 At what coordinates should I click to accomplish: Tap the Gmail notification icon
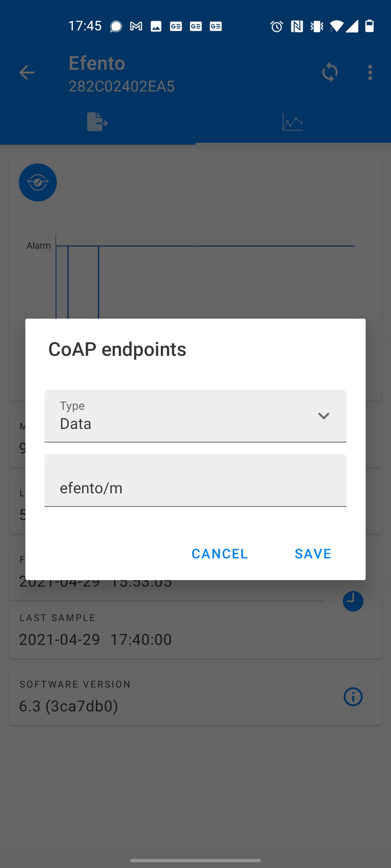136,26
